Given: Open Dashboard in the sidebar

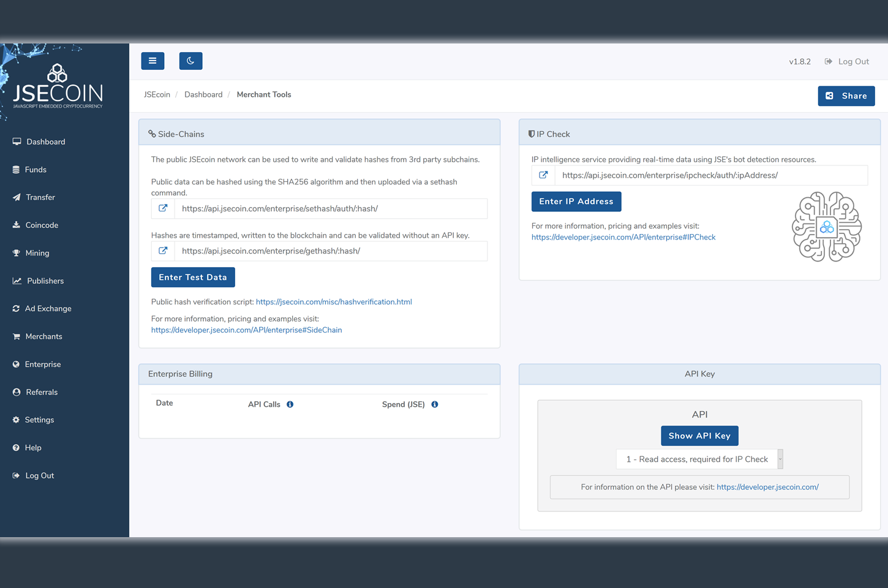Looking at the screenshot, I should 46,141.
